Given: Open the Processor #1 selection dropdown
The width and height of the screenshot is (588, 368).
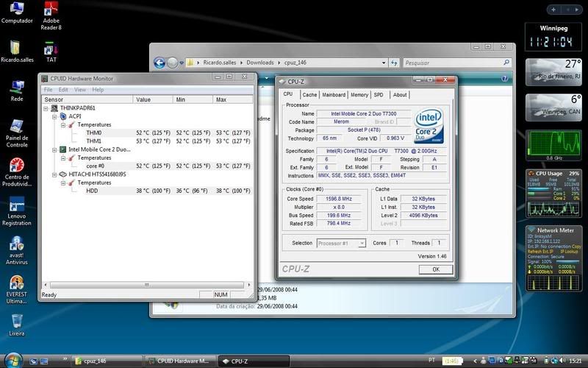Looking at the screenshot, I should point(341,243).
